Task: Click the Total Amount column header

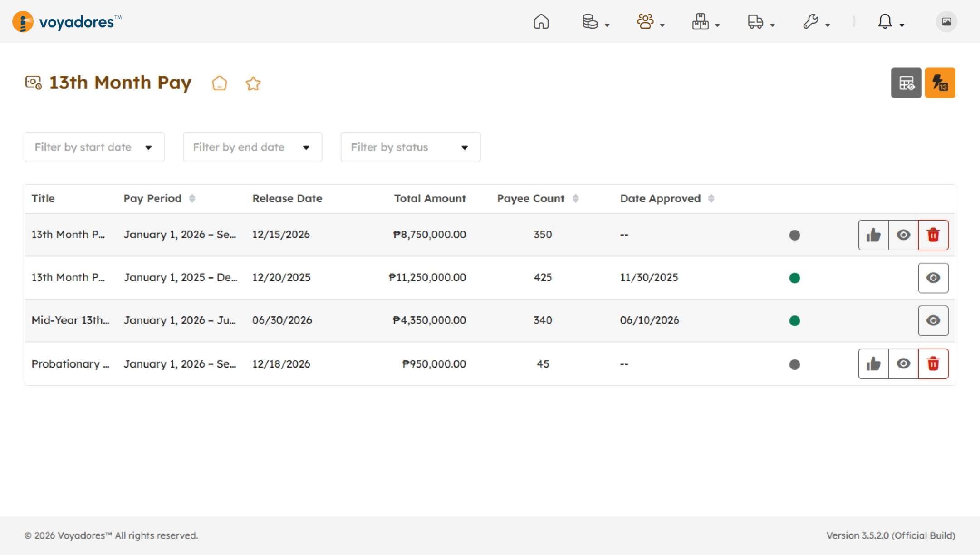Action: (430, 198)
